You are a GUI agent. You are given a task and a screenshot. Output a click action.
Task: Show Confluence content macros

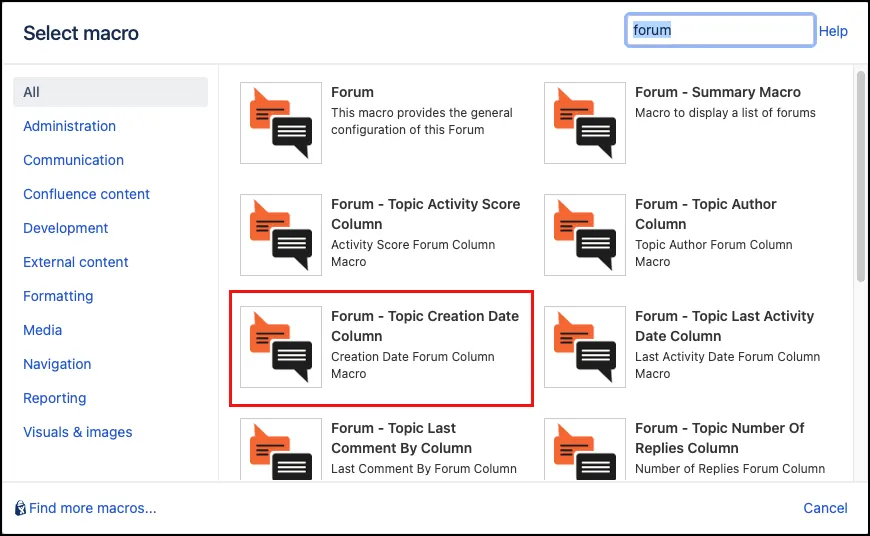click(x=87, y=194)
